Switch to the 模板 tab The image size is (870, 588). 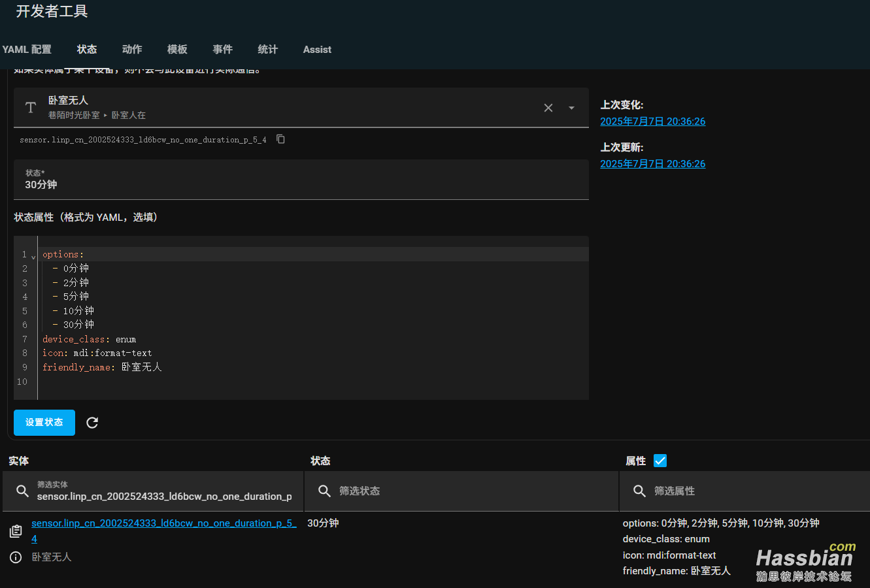[177, 50]
